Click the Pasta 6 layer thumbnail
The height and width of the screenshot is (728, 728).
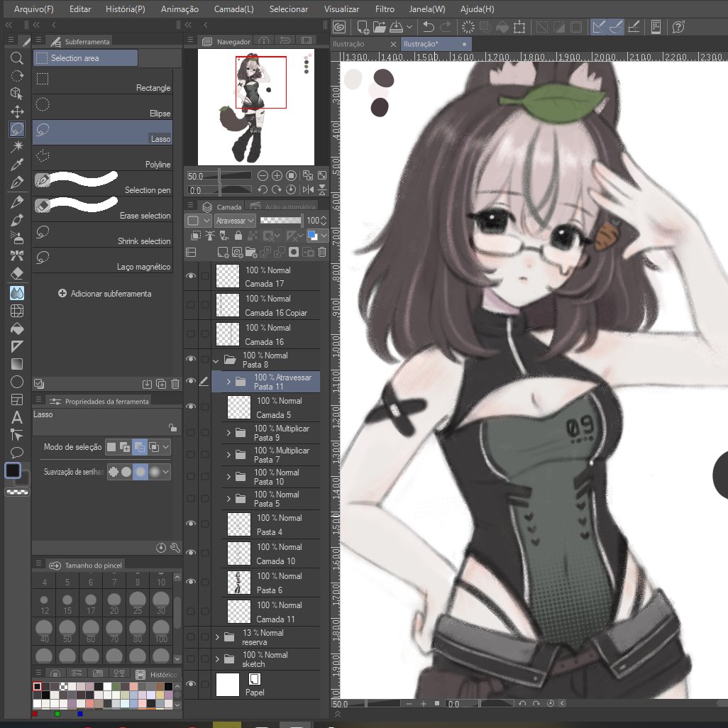238,583
